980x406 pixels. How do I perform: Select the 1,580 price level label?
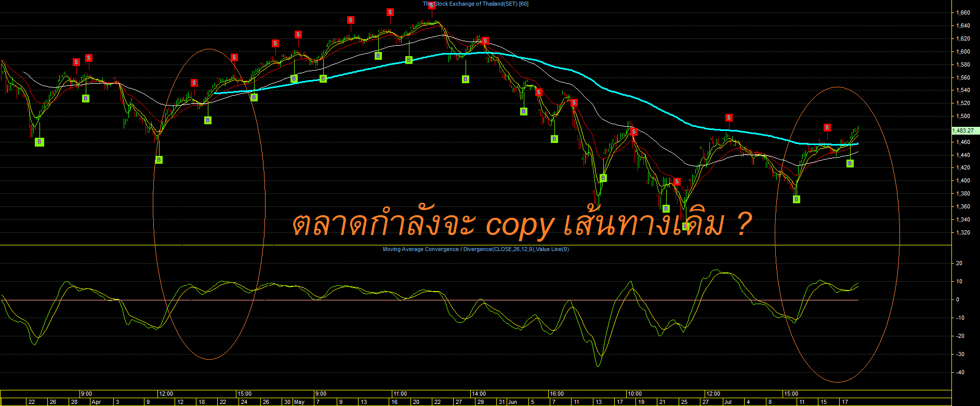(x=963, y=64)
